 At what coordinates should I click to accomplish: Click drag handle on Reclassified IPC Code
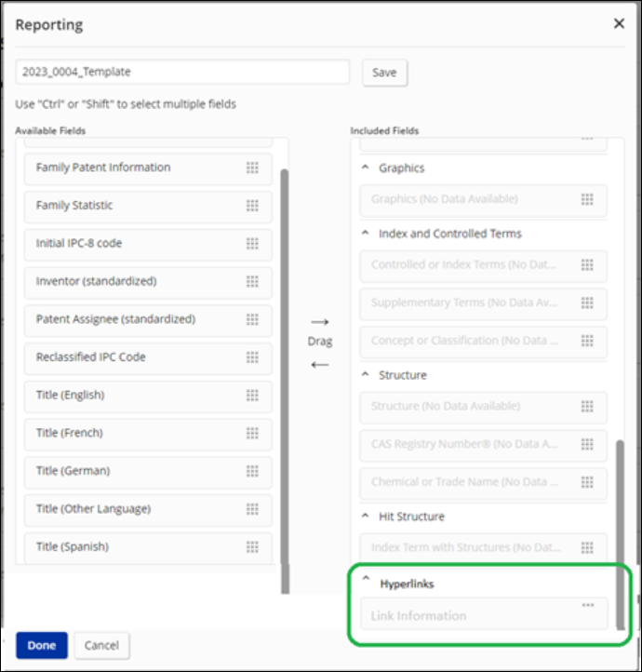click(252, 357)
